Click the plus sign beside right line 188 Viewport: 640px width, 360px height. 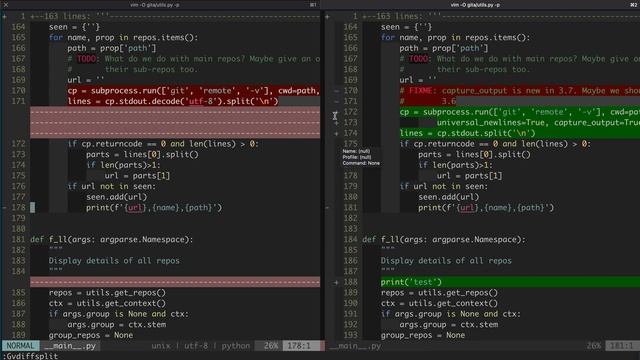click(x=336, y=282)
